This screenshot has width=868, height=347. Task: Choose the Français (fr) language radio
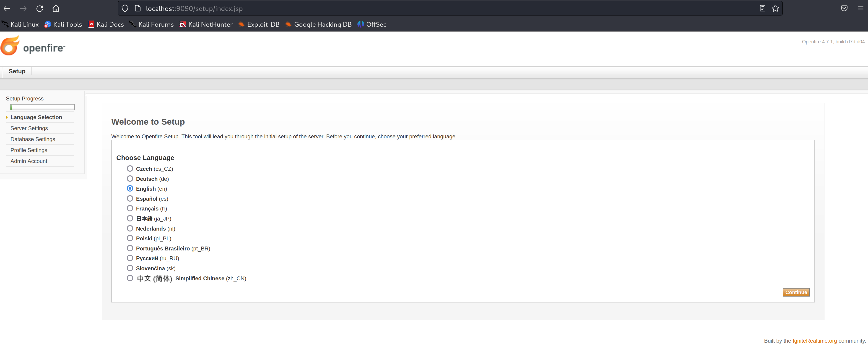point(130,208)
